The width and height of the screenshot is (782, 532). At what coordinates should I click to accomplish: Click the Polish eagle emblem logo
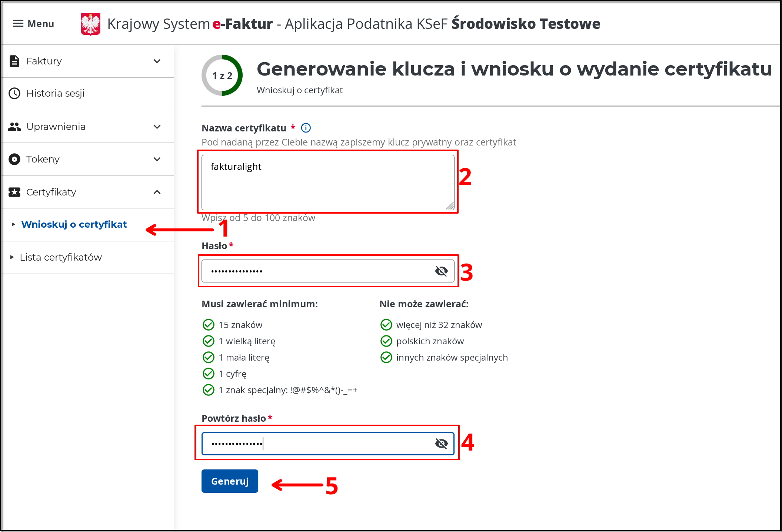pos(90,24)
